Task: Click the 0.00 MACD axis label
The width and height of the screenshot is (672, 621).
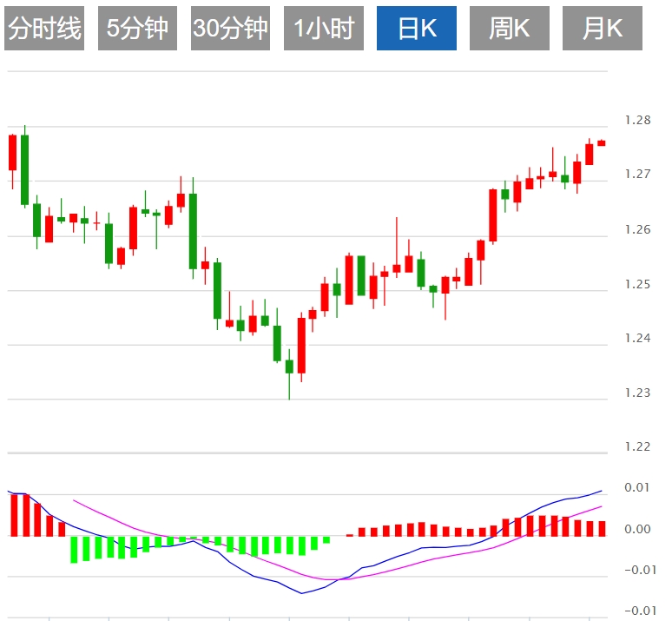Action: [638, 529]
